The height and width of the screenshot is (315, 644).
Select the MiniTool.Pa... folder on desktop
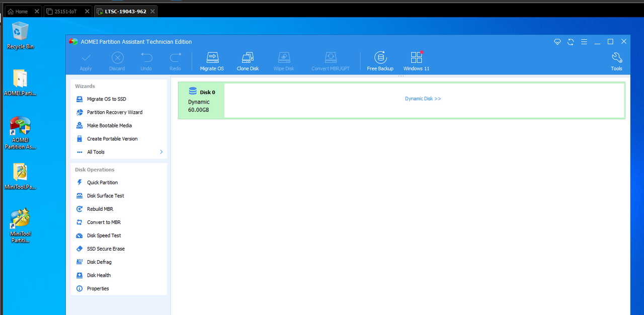(20, 176)
